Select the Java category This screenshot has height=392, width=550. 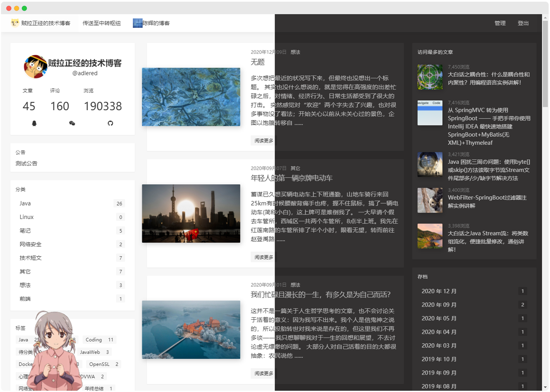[72, 204]
